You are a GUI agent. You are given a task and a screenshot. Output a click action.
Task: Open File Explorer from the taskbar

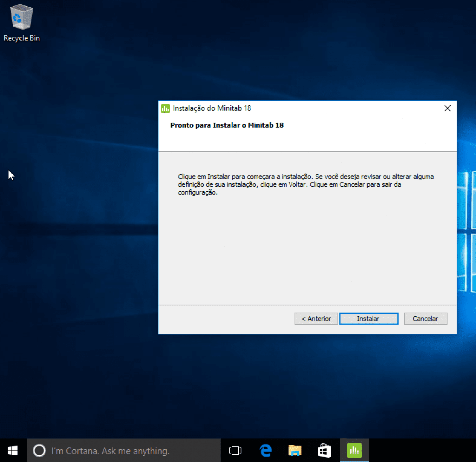click(x=295, y=450)
